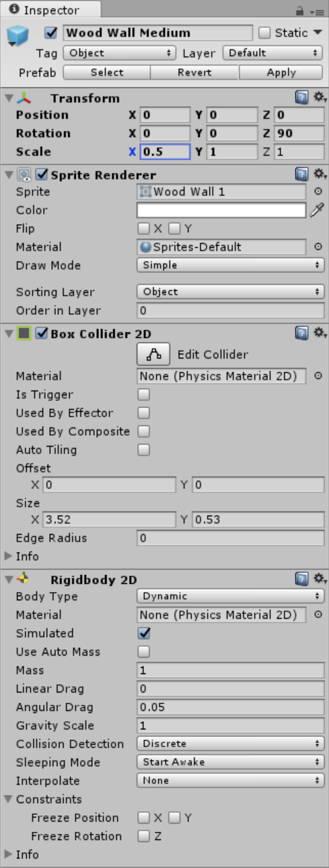Open the Box Collider 2D help icon
The height and width of the screenshot is (868, 329).
[x=302, y=333]
